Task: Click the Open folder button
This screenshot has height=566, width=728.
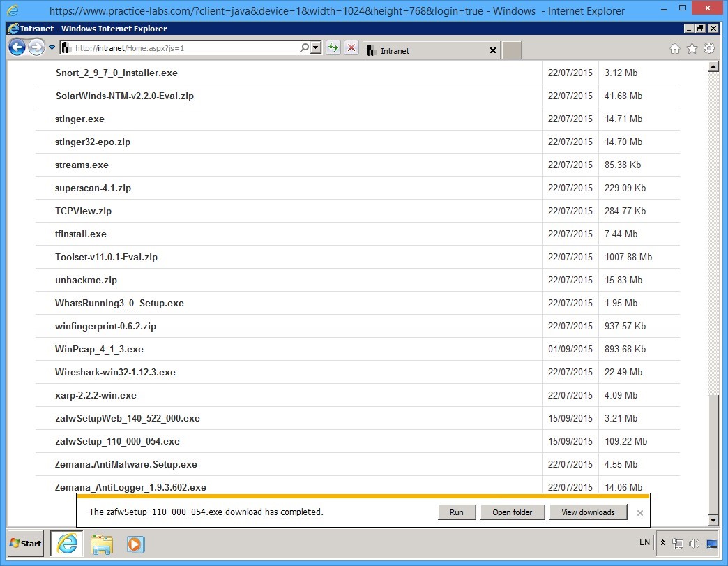Action: click(x=512, y=512)
